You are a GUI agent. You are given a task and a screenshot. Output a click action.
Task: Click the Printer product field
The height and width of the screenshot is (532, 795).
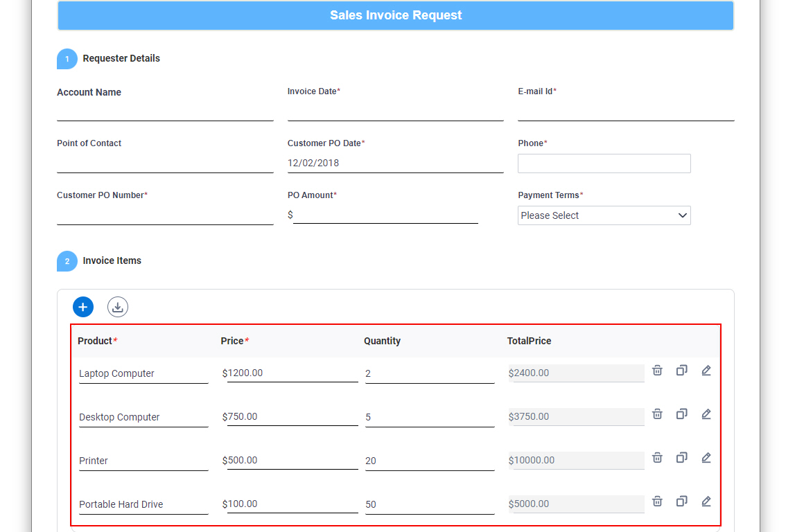pyautogui.click(x=143, y=461)
